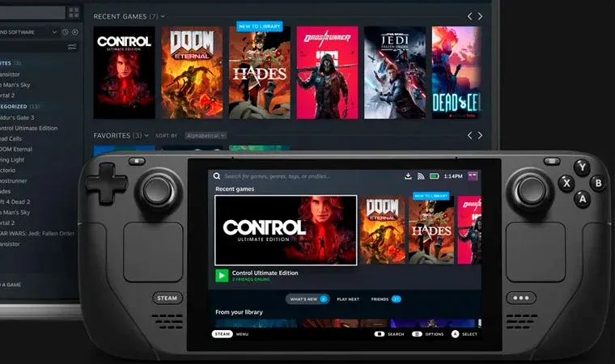Select Portal 2 under Favorites in sidebar
615x364 pixels.
[7, 95]
